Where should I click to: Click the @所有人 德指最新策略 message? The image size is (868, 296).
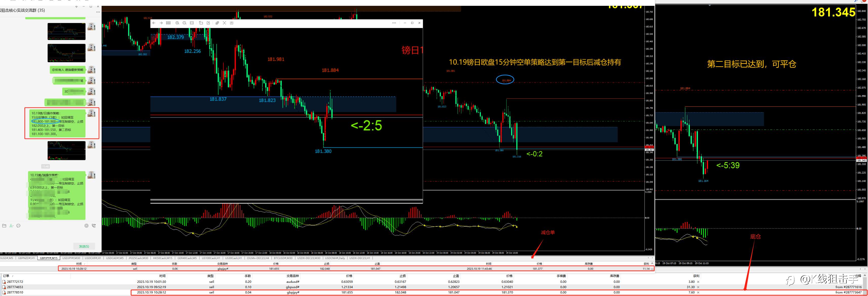(x=68, y=70)
